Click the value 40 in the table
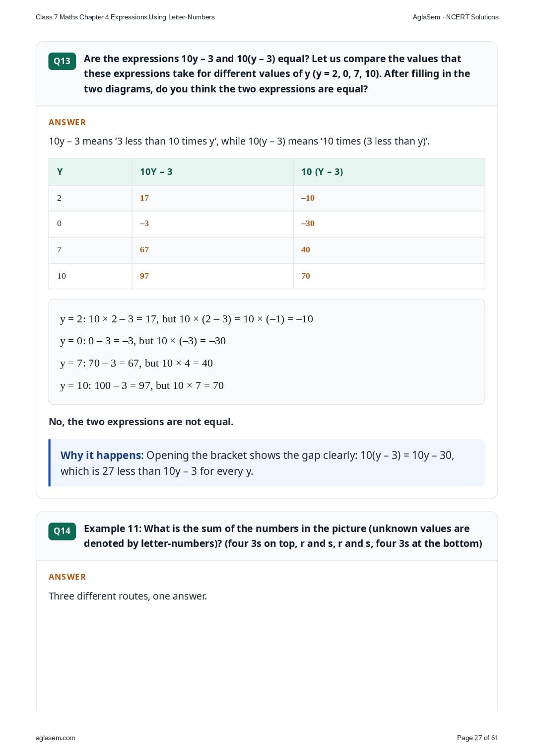Screen dimensions: 534x756 306,249
